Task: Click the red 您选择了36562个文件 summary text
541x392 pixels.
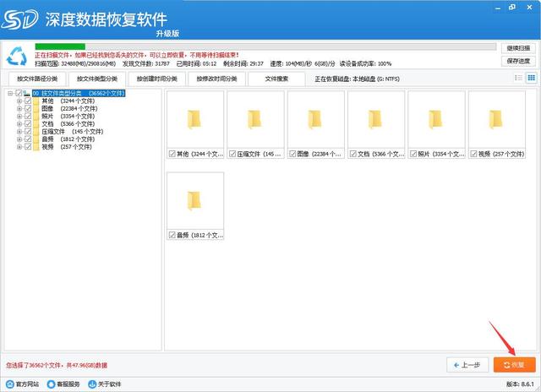Action: [x=57, y=365]
